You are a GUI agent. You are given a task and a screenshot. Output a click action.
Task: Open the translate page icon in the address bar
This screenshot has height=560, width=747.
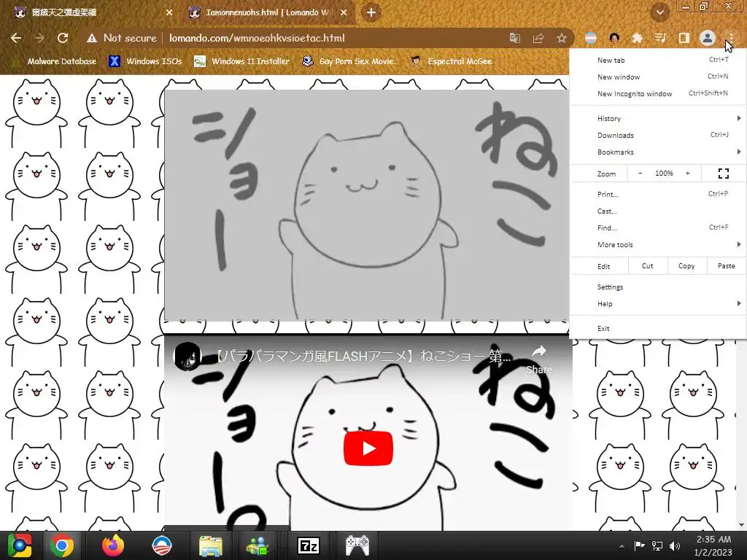pyautogui.click(x=514, y=38)
